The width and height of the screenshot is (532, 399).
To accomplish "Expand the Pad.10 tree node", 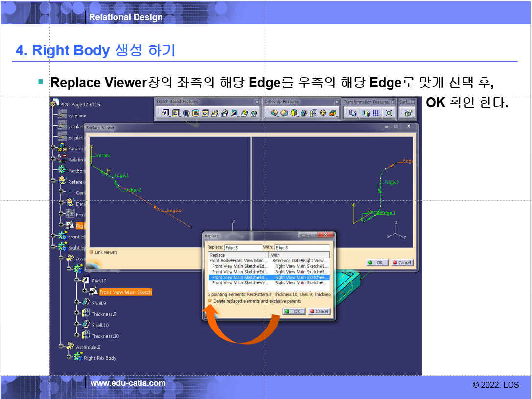I will pyautogui.click(x=77, y=280).
